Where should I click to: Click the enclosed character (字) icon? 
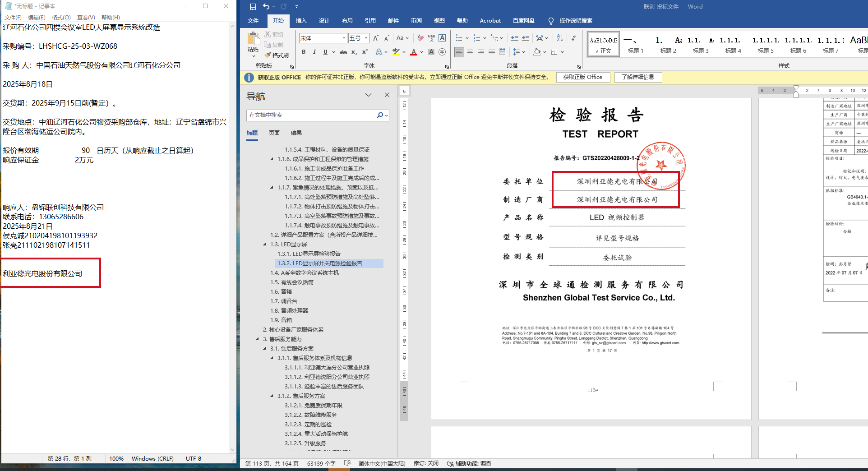click(442, 52)
